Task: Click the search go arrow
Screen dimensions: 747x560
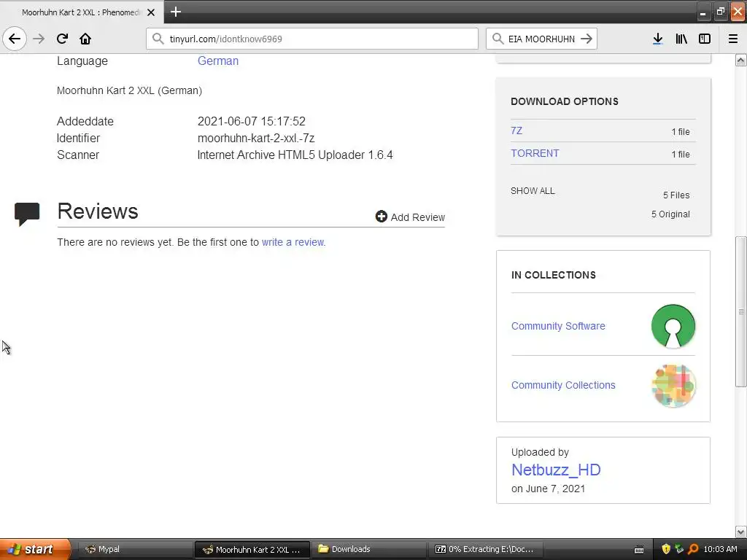Action: tap(587, 39)
